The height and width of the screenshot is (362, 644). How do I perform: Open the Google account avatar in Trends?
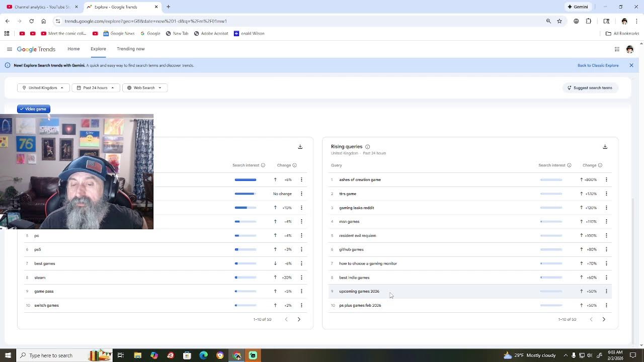coord(630,49)
